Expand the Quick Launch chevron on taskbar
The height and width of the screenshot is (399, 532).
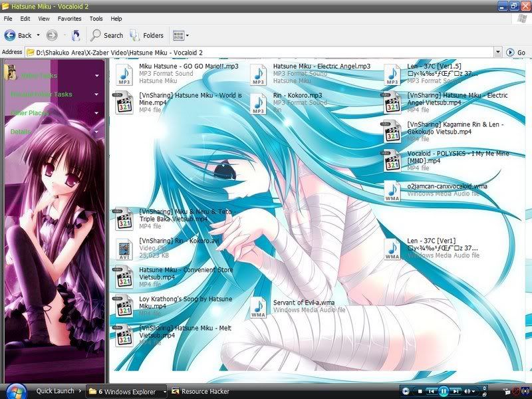(80, 391)
